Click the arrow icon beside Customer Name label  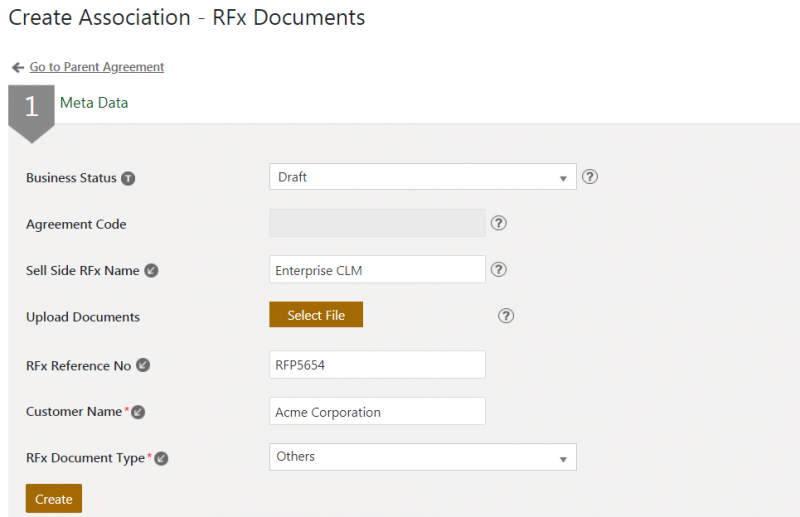click(x=138, y=412)
